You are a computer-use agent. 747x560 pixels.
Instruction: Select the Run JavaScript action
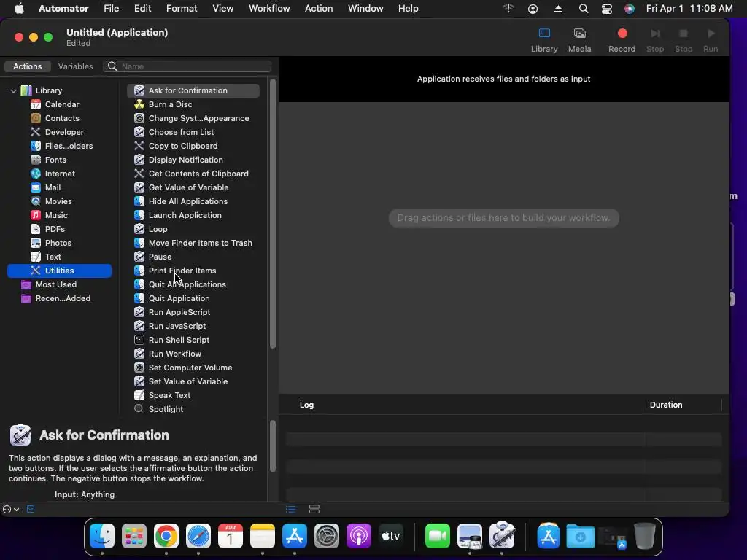click(193, 325)
